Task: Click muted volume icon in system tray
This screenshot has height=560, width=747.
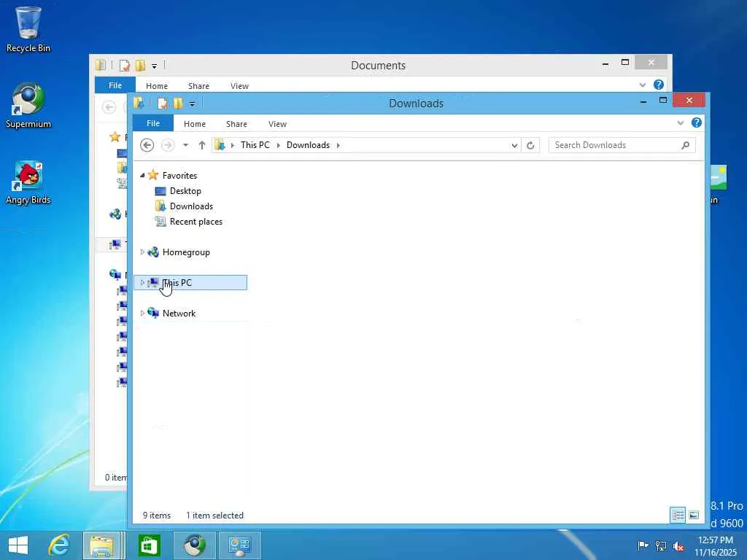Action: 678,545
